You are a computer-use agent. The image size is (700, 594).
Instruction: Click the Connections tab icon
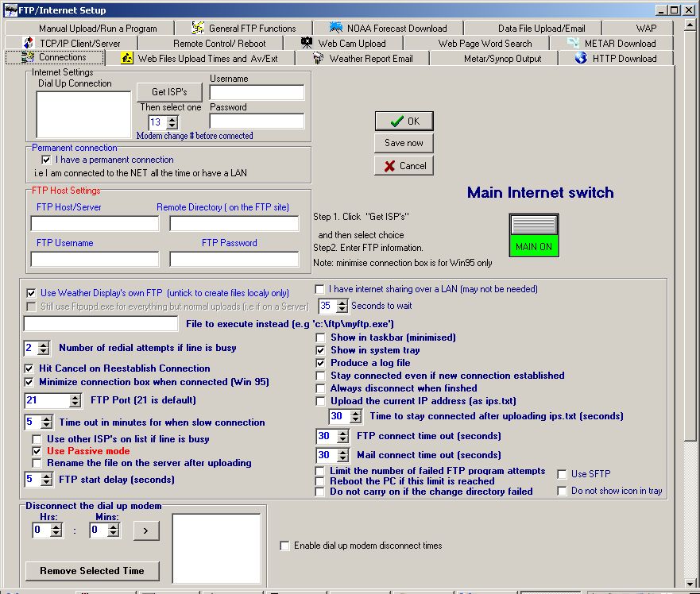click(x=28, y=57)
